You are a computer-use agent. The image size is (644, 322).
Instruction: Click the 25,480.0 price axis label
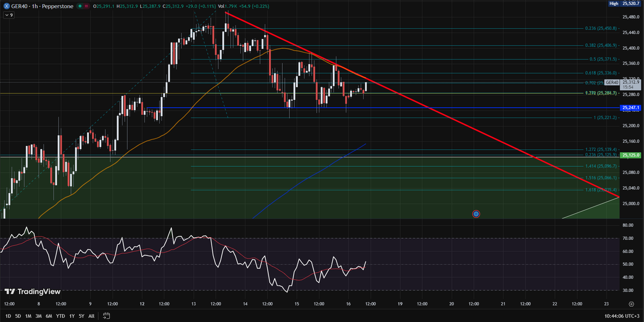click(630, 17)
